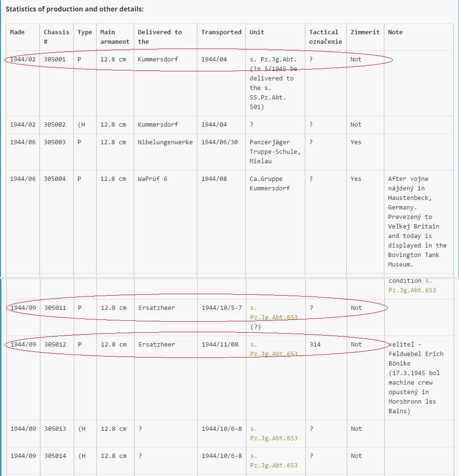Screen dimensions: 459x476
Task: Select the "Main armament" column header
Action: click(x=114, y=37)
